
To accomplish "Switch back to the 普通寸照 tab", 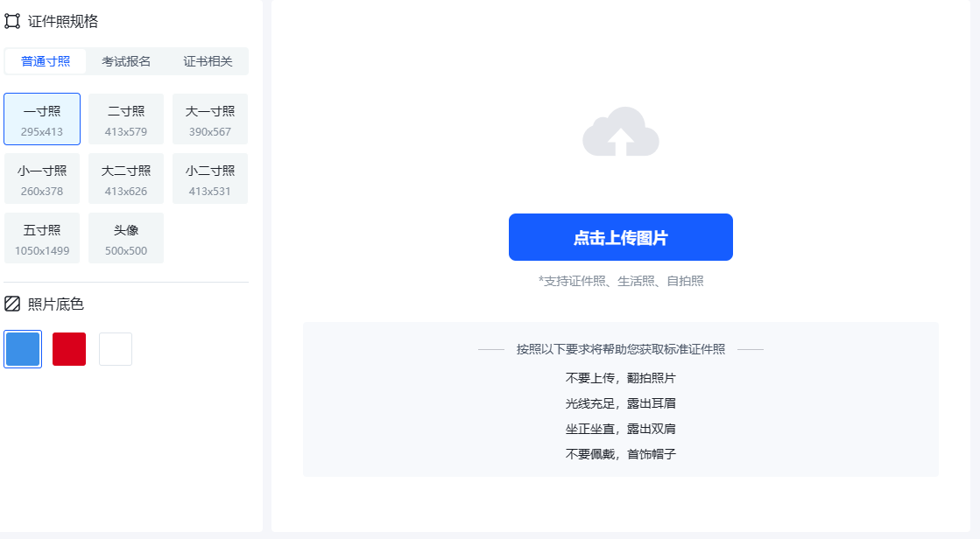I will point(43,61).
